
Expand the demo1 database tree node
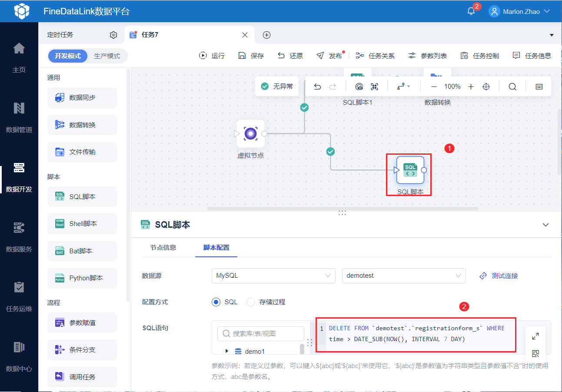click(227, 351)
